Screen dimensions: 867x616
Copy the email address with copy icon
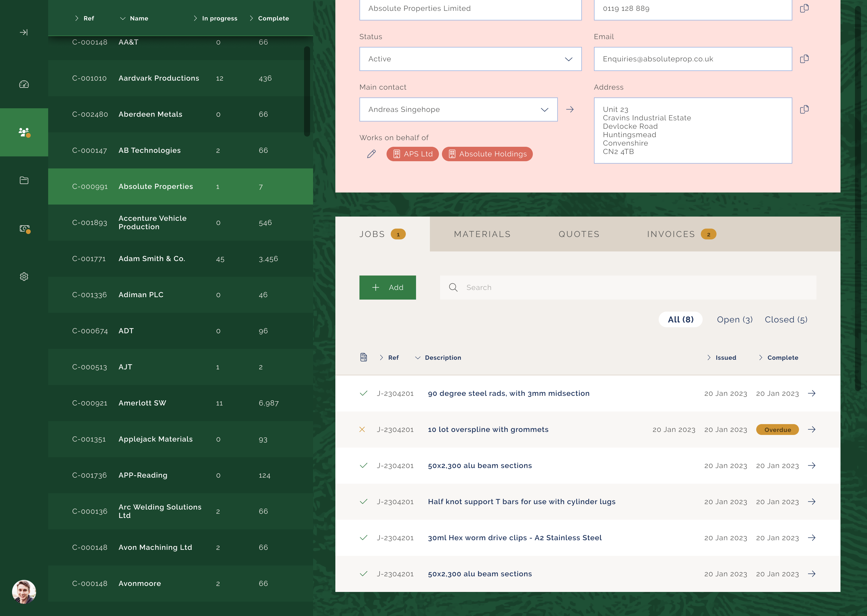pos(804,59)
